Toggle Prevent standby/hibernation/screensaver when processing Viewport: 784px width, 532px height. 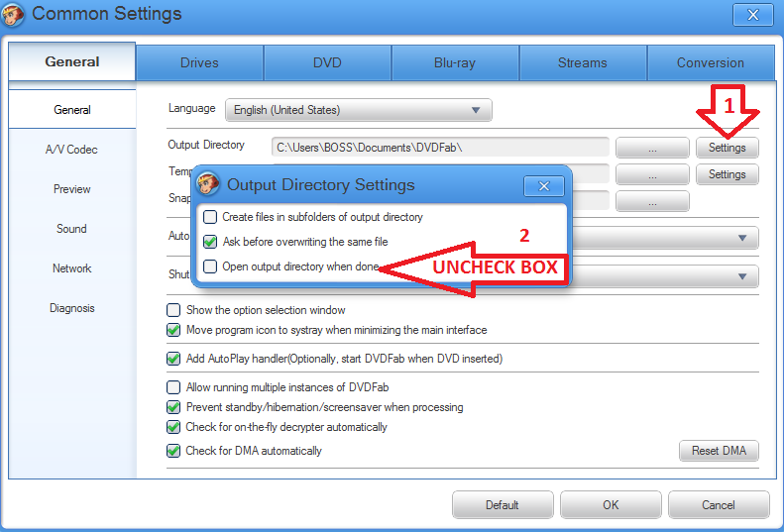click(x=173, y=407)
